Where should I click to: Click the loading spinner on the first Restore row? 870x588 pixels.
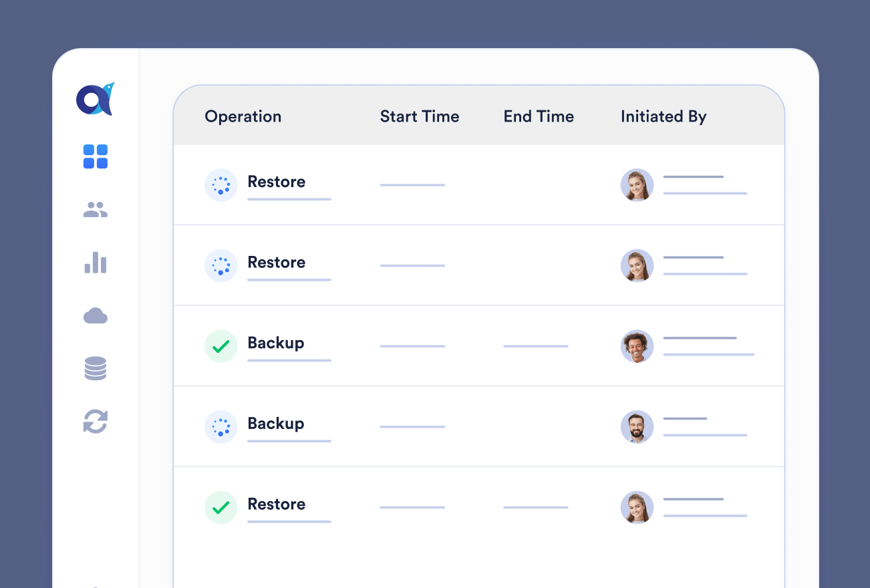pos(221,185)
